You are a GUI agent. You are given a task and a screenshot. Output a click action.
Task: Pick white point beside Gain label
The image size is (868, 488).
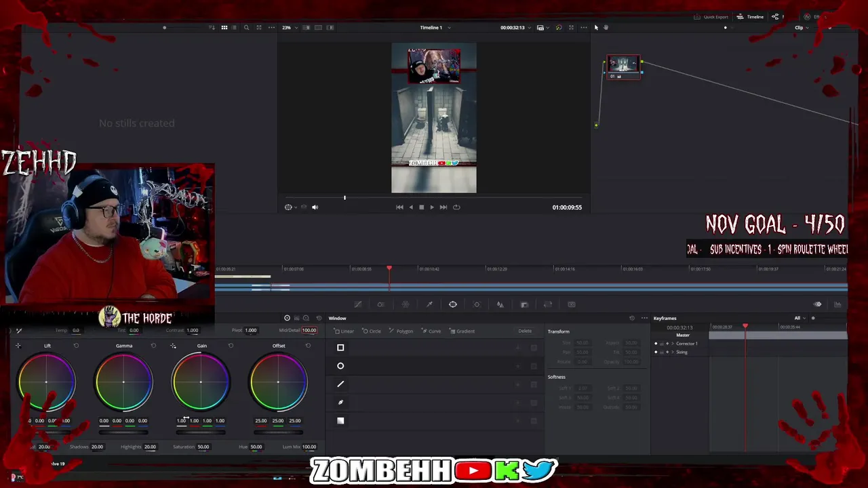click(173, 346)
